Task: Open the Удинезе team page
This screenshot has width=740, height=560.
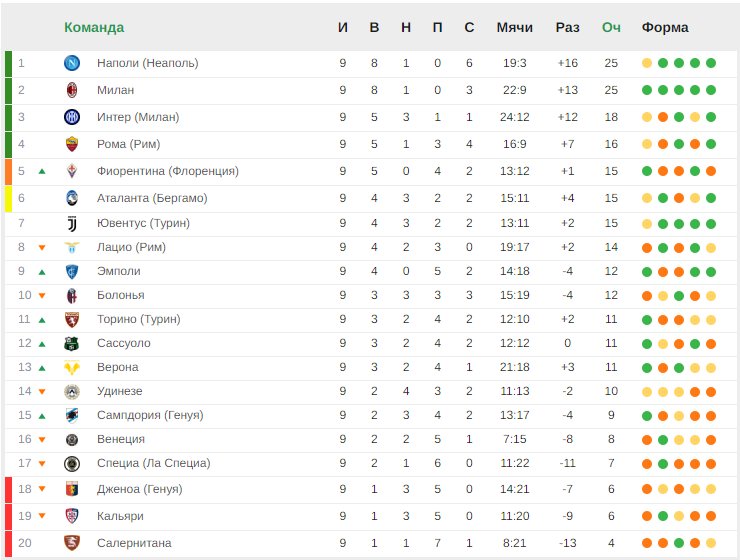Action: pos(119,391)
